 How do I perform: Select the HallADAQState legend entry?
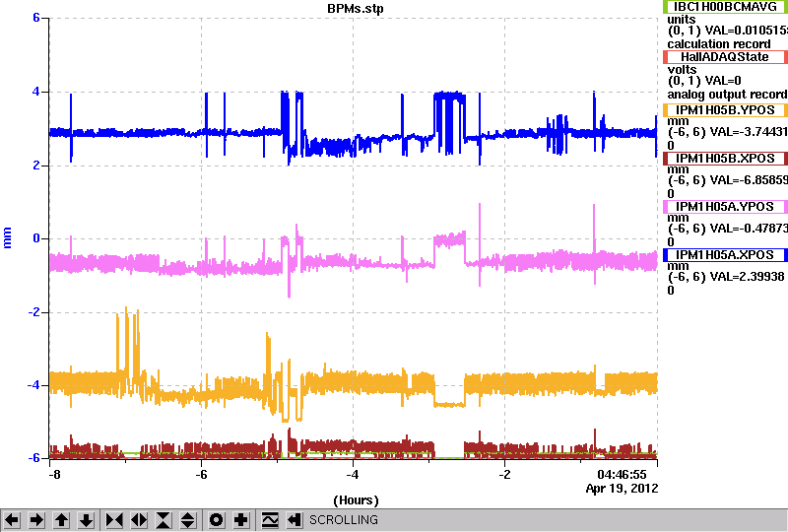click(x=725, y=57)
